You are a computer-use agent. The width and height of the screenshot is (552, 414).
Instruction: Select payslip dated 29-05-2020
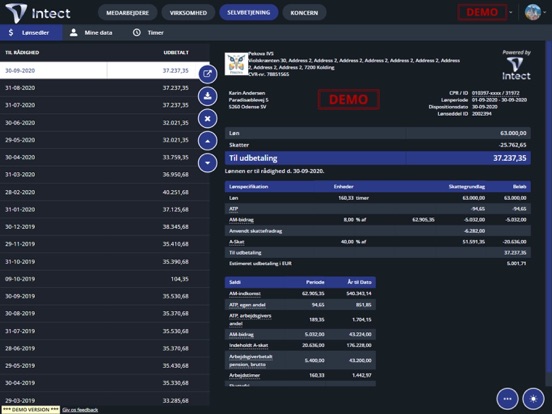coord(105,140)
